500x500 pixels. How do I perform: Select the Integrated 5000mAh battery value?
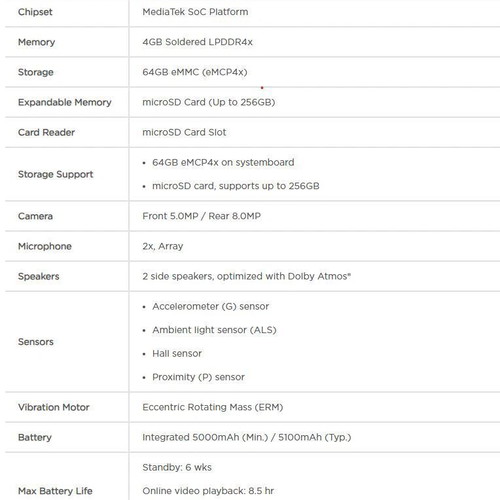pyautogui.click(x=247, y=437)
